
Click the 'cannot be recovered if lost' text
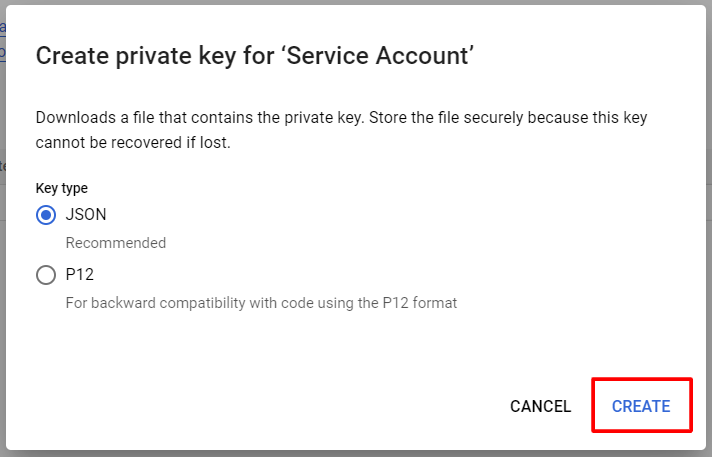point(133,143)
